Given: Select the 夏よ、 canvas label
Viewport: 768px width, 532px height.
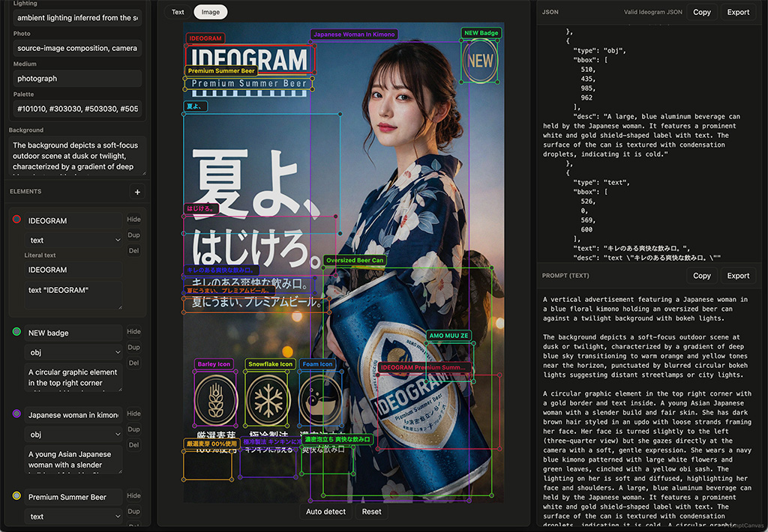Looking at the screenshot, I should [x=196, y=106].
